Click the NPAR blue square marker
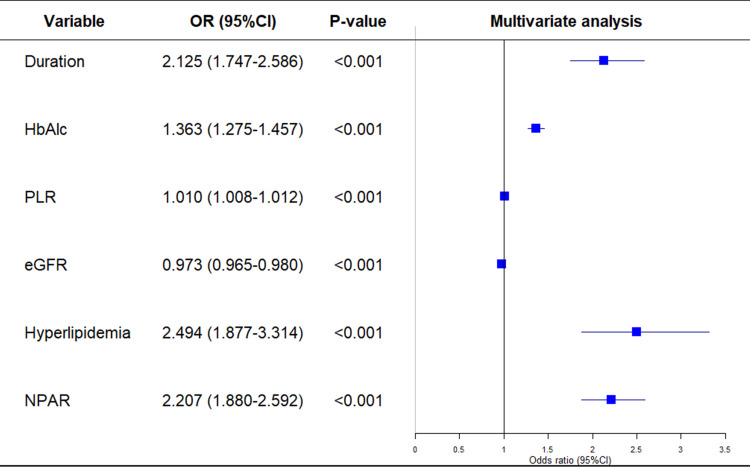 [x=611, y=399]
